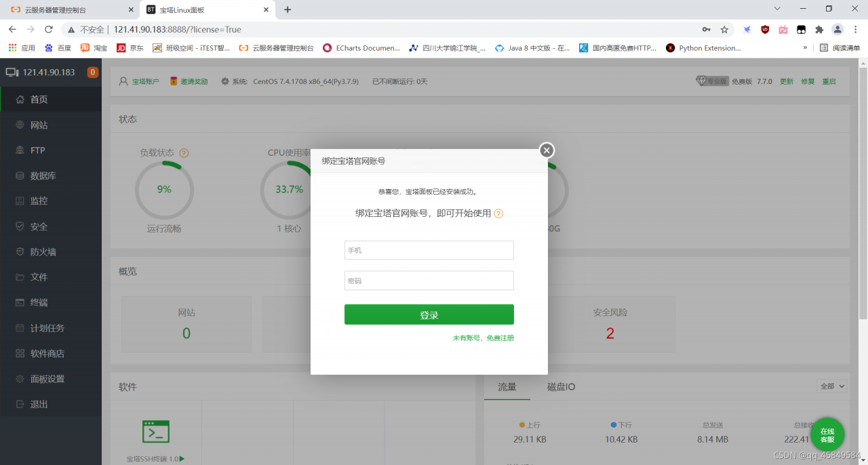868x465 pixels.
Task: Click the 更新 link
Action: point(786,81)
